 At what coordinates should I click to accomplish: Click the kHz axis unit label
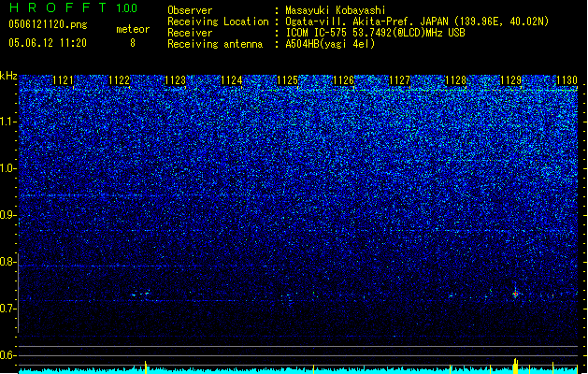[8, 76]
